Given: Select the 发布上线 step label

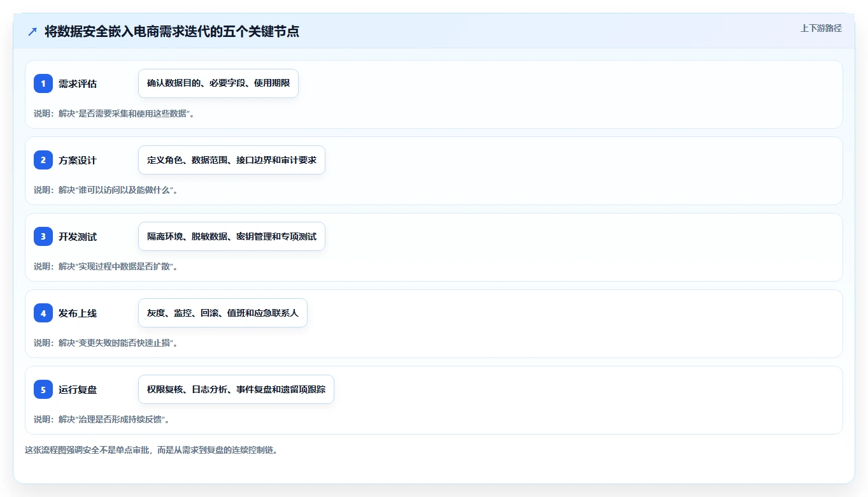Looking at the screenshot, I should point(78,313).
